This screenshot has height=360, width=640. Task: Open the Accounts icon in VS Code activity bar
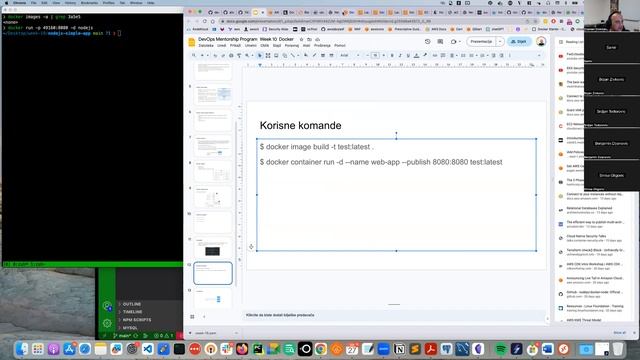107,306
